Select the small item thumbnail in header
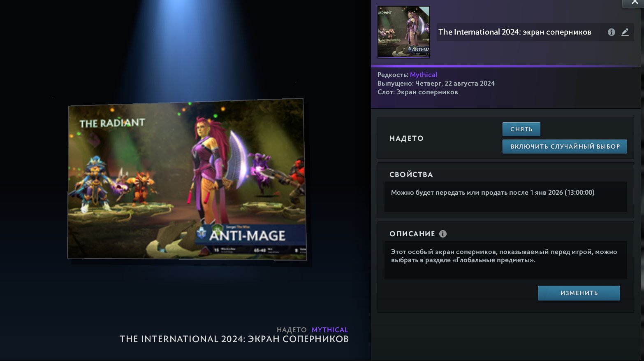Screen dimensions: 644x361 pyautogui.click(x=404, y=32)
